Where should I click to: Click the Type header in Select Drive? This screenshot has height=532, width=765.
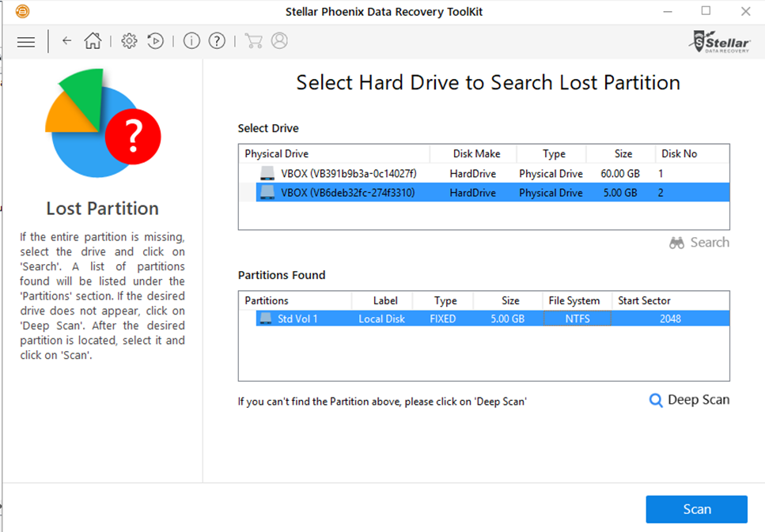tap(551, 153)
